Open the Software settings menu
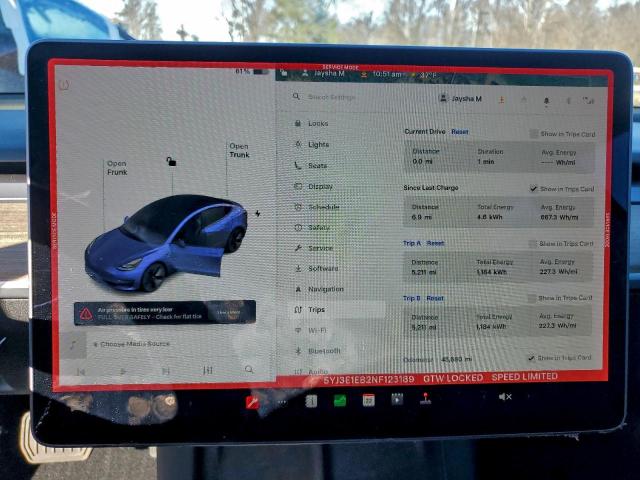Screen dimensions: 640x480 pos(317,268)
